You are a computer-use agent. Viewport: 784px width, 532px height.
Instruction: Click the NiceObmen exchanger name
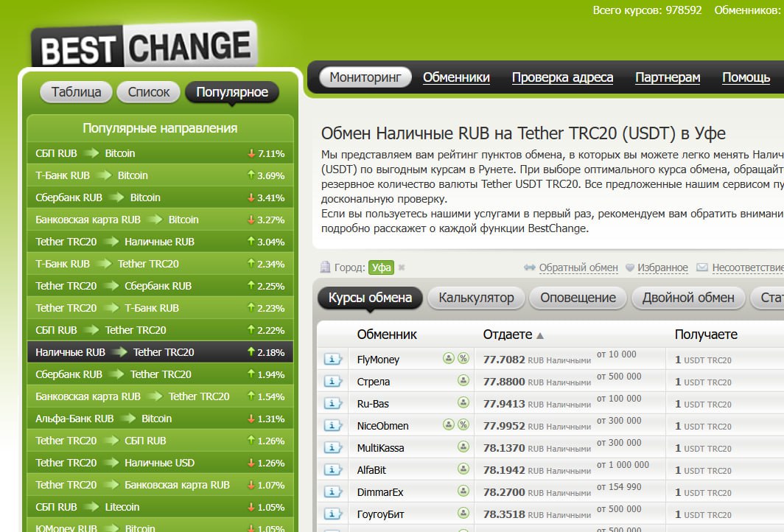[x=382, y=426]
